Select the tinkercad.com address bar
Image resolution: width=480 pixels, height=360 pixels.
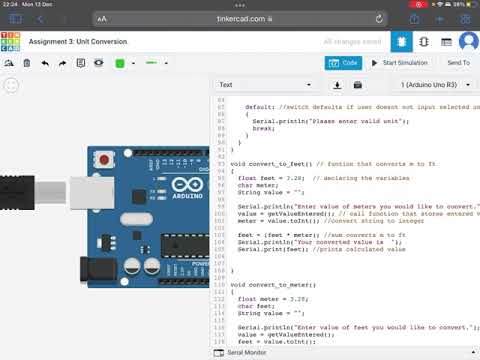[240, 19]
